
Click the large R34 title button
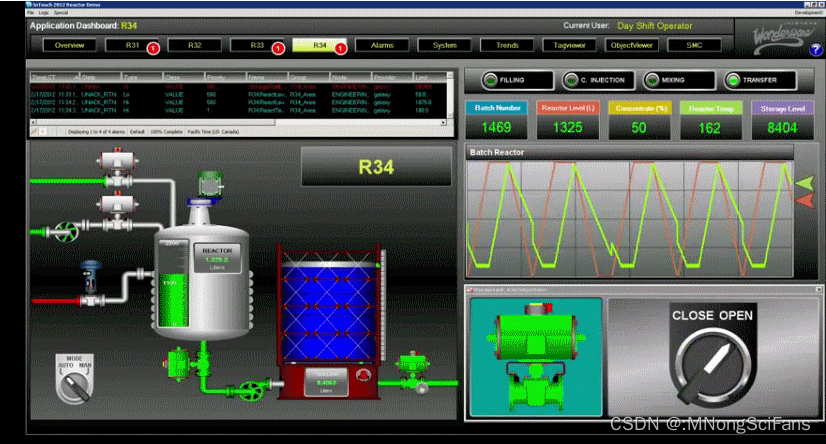pos(376,167)
